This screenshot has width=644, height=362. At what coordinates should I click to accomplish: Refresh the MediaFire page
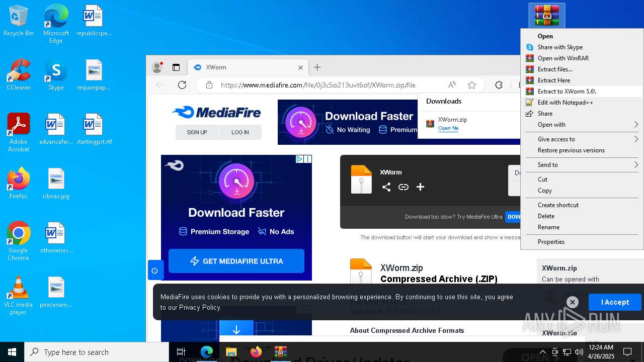[x=182, y=85]
